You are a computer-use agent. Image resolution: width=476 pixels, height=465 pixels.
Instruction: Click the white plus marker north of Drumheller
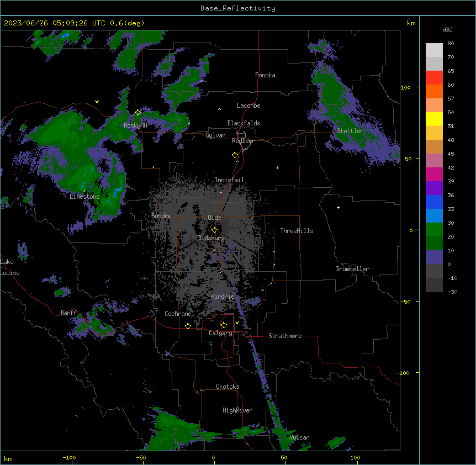pos(338,207)
